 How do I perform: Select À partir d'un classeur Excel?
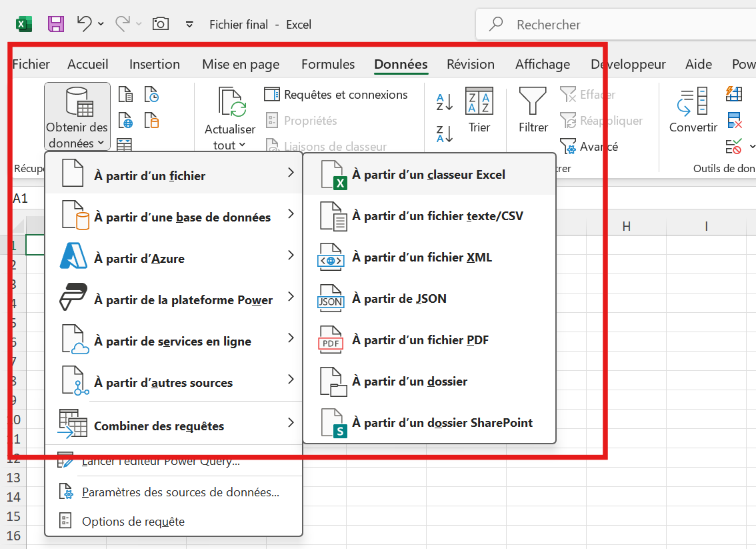429,175
